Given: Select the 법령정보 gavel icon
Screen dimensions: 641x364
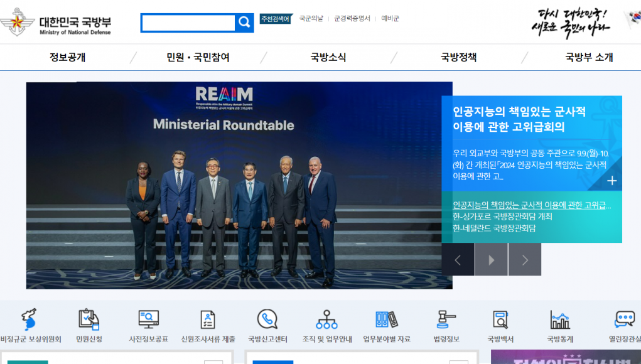Looking at the screenshot, I should (446, 319).
